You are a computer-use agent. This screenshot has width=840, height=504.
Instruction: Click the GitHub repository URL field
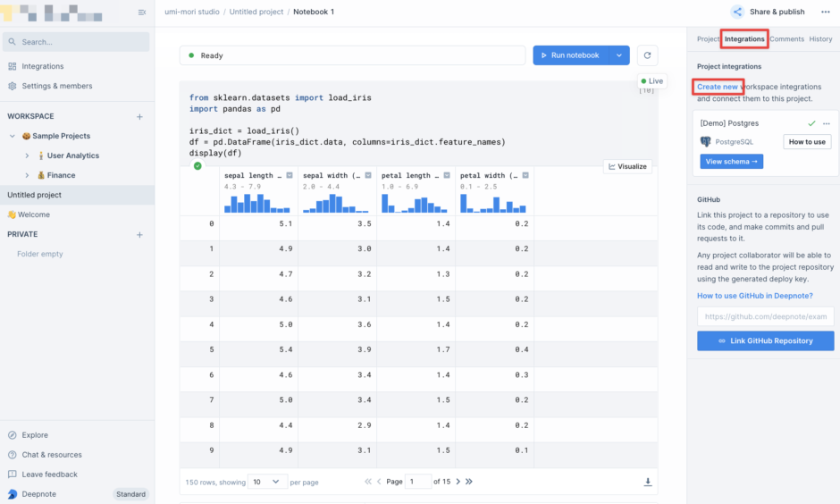(765, 316)
